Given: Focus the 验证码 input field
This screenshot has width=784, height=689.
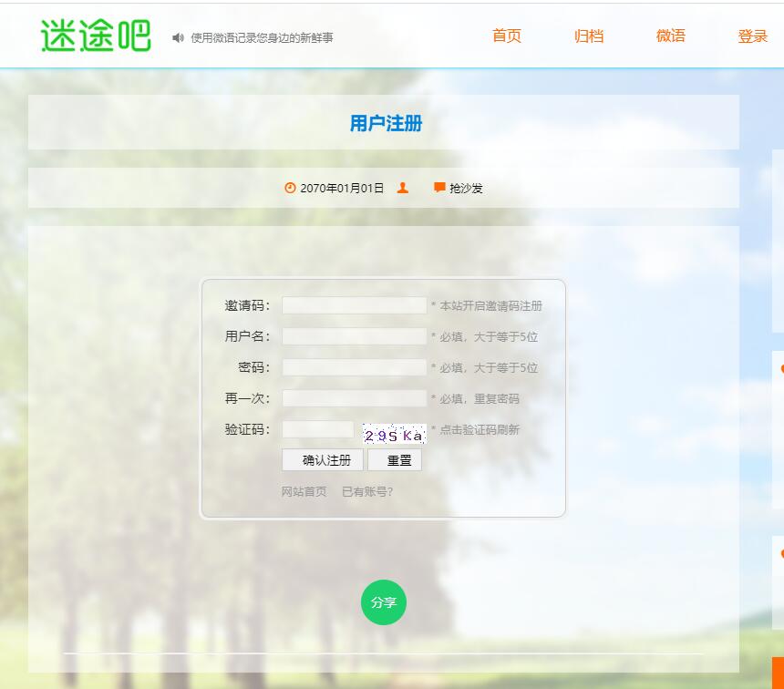Looking at the screenshot, I should 318,429.
